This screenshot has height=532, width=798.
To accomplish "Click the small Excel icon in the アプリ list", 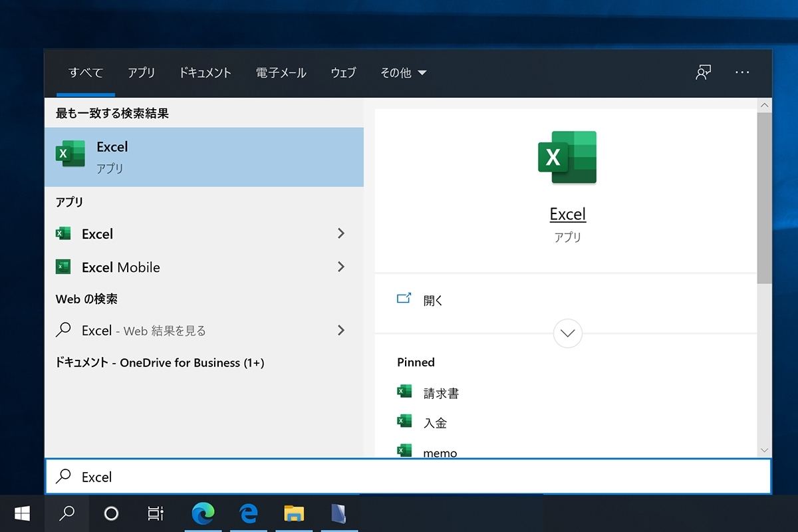I will pos(63,233).
